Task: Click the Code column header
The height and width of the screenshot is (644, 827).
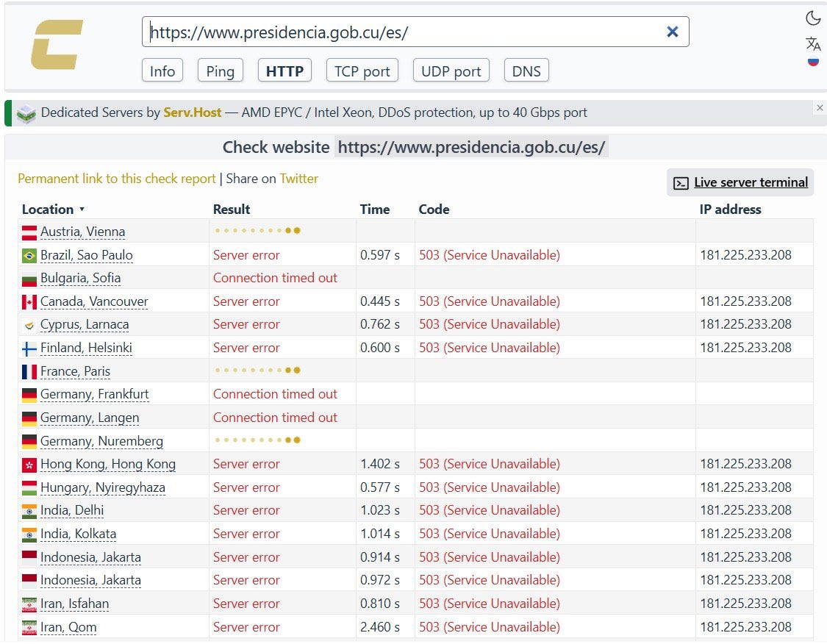Action: pyautogui.click(x=434, y=210)
